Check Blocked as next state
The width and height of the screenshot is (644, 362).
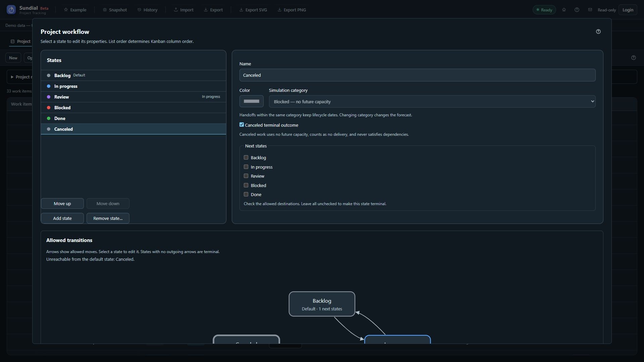246,185
